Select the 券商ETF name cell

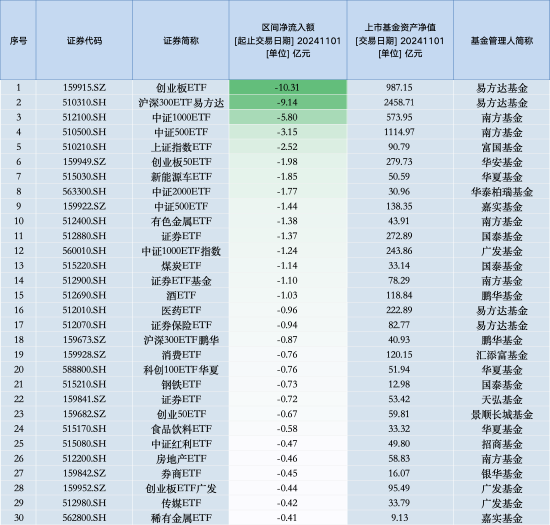pos(181,473)
